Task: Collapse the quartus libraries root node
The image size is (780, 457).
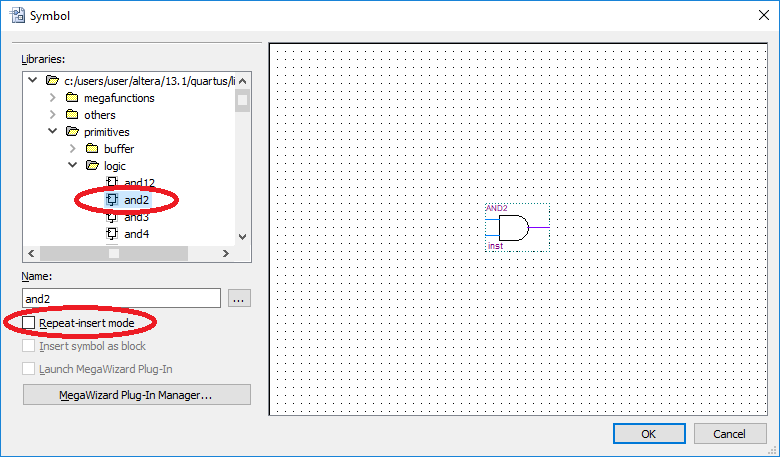Action: (x=33, y=80)
